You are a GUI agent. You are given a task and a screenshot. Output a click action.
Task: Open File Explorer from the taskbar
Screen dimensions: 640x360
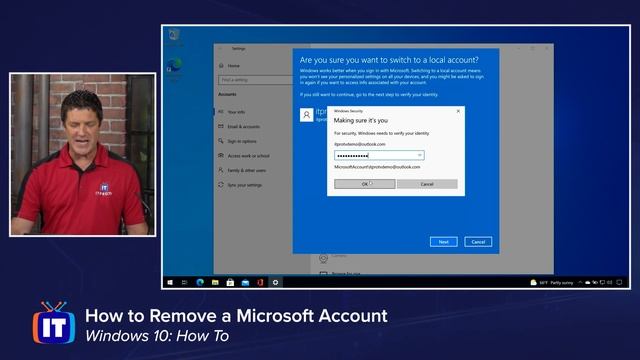215,282
